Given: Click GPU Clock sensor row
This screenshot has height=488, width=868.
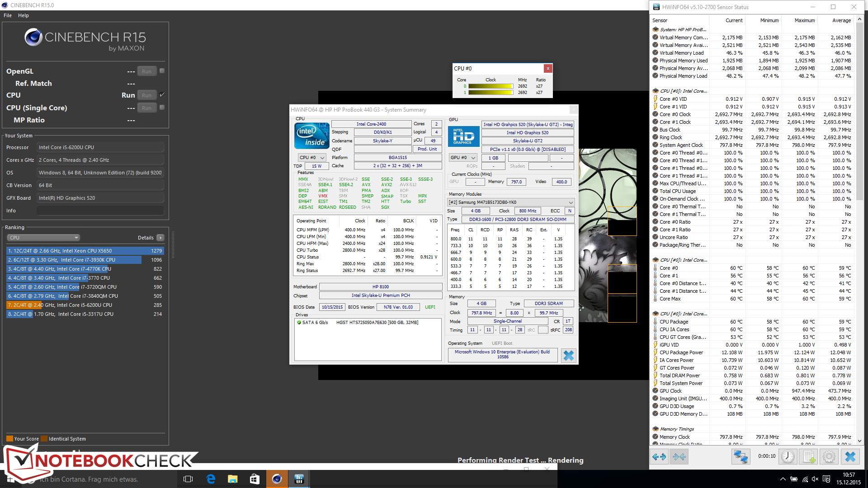Looking at the screenshot, I should (752, 391).
